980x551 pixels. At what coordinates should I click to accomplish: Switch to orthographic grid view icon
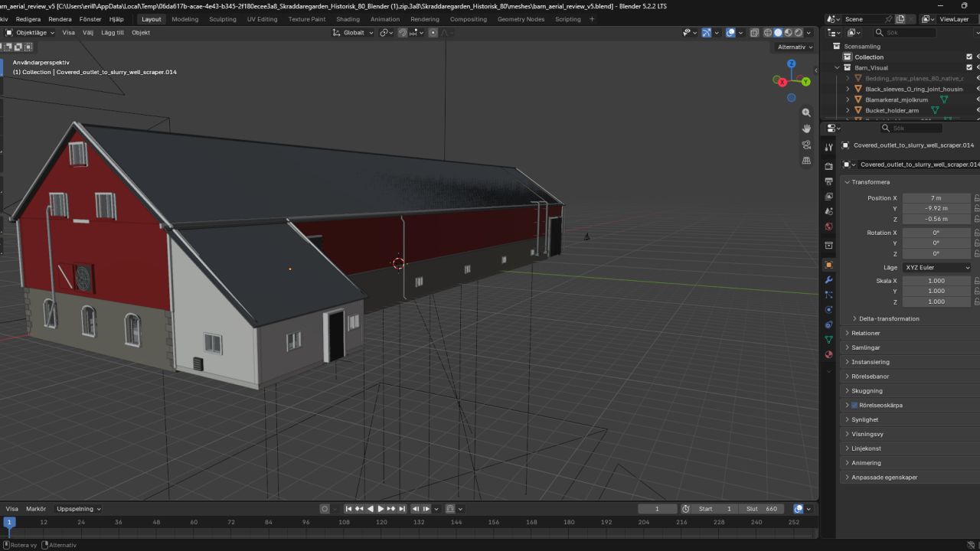(x=806, y=161)
